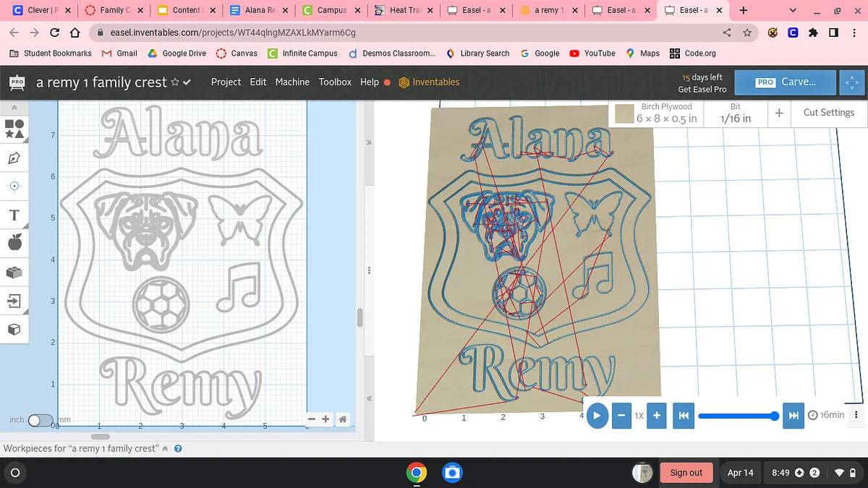Collapse the left tool sidebar
This screenshot has width=868, height=488.
click(x=14, y=107)
